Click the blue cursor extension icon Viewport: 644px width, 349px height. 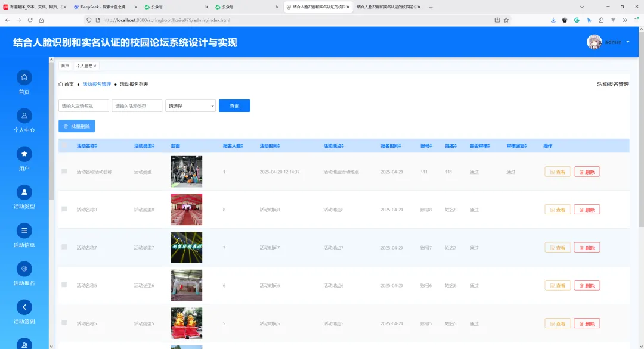coord(589,20)
